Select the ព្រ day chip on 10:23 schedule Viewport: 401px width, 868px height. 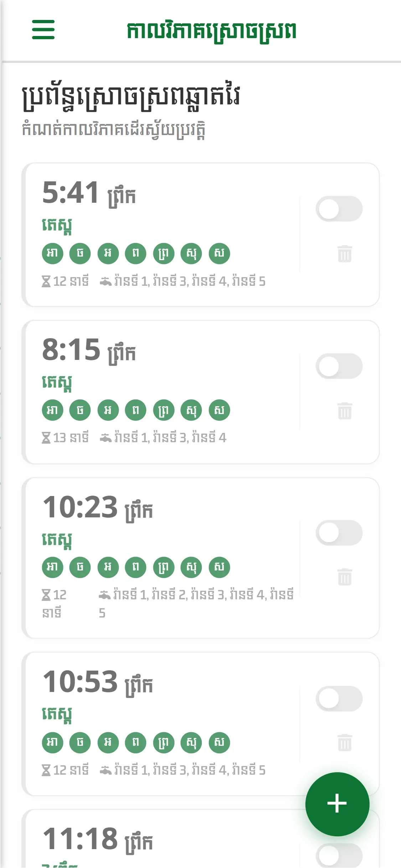pyautogui.click(x=164, y=567)
